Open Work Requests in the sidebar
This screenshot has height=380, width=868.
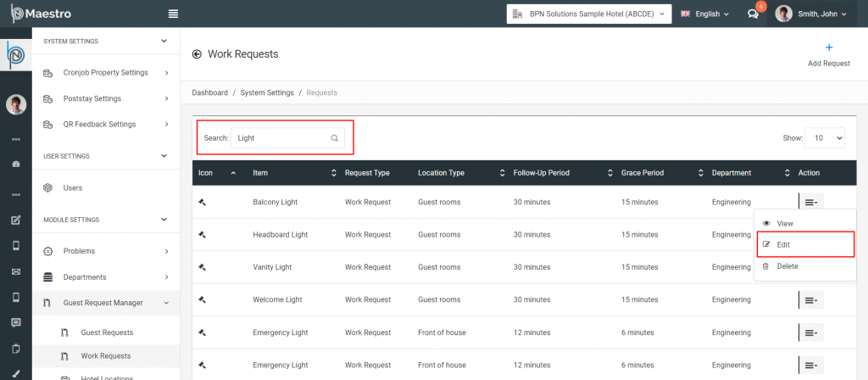point(106,355)
